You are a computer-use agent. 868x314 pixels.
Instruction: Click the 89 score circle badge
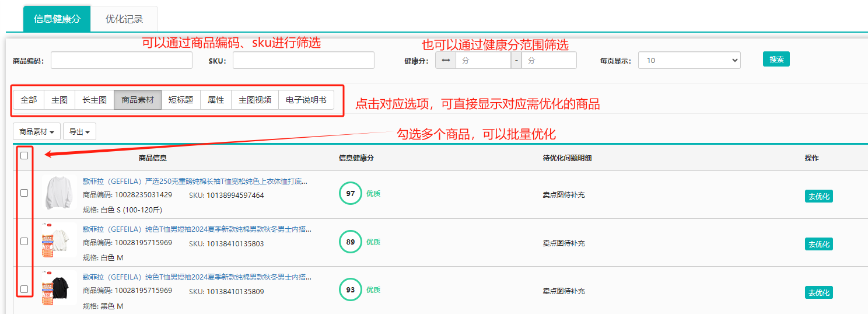click(x=351, y=242)
